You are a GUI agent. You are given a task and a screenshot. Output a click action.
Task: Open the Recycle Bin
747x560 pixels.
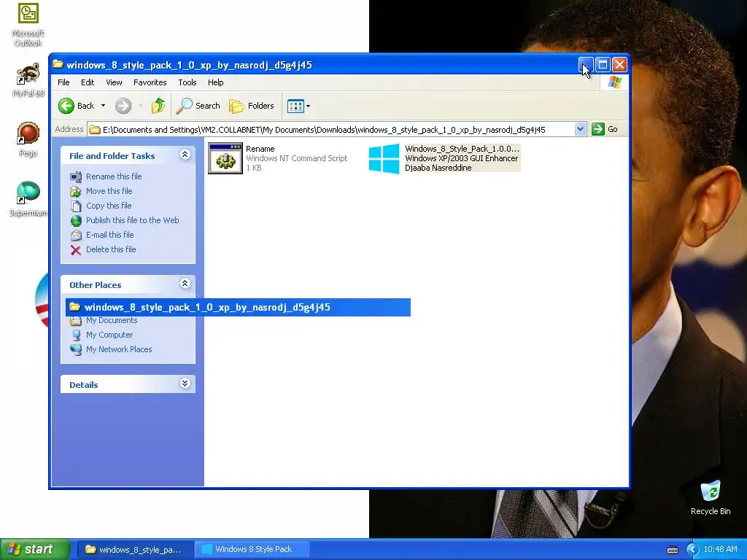(x=711, y=497)
